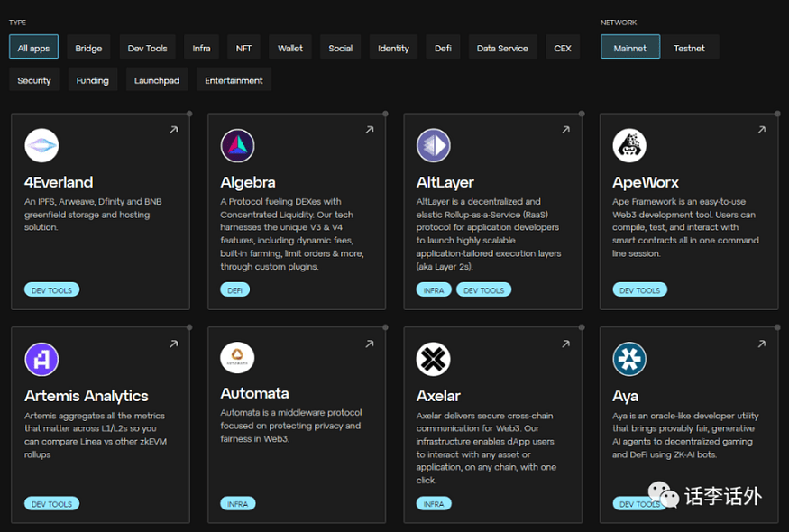The image size is (789, 532).
Task: Open the ApeWorx title
Action: tap(646, 182)
